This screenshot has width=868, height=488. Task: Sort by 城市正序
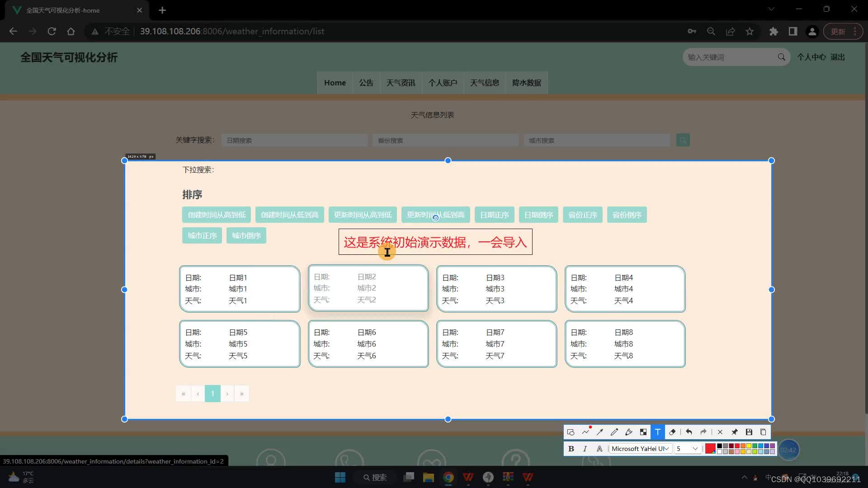[x=202, y=235]
